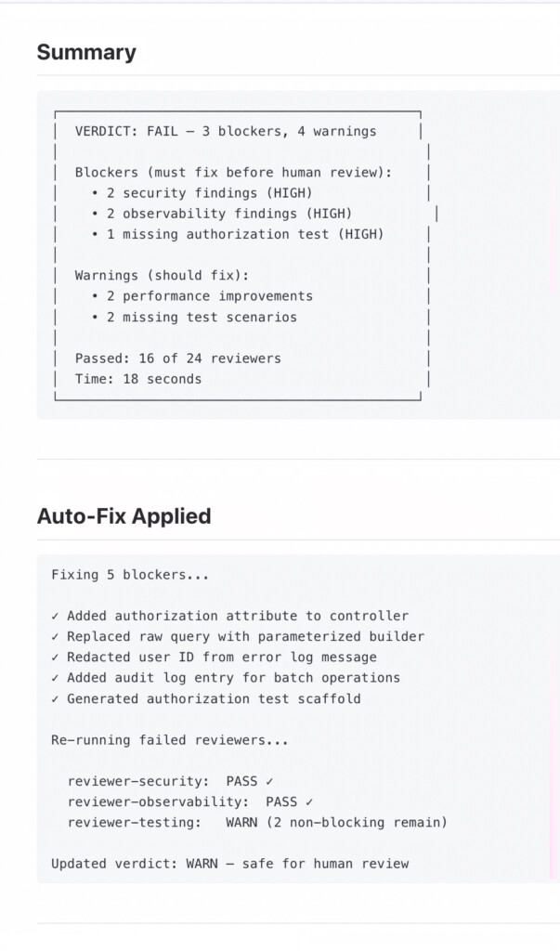Click the missing test scenarios bullet
Screen dimensions: 560x951
tap(194, 318)
